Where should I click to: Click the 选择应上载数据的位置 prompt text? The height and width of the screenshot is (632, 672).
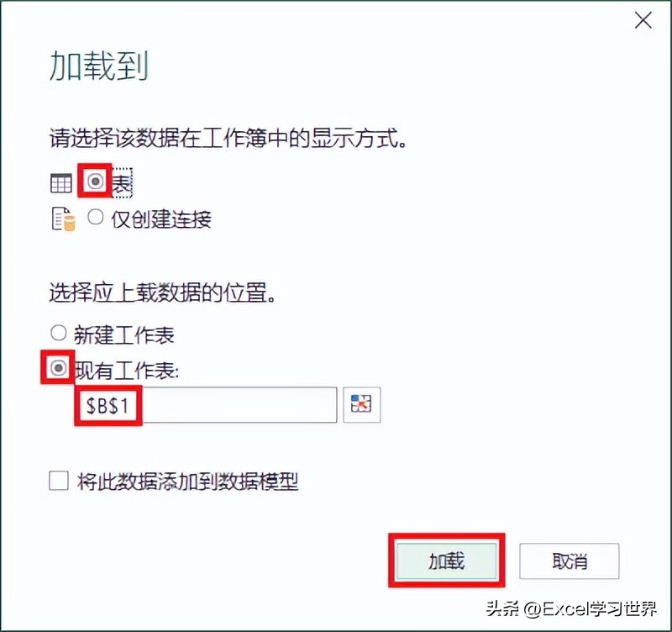pos(162,292)
